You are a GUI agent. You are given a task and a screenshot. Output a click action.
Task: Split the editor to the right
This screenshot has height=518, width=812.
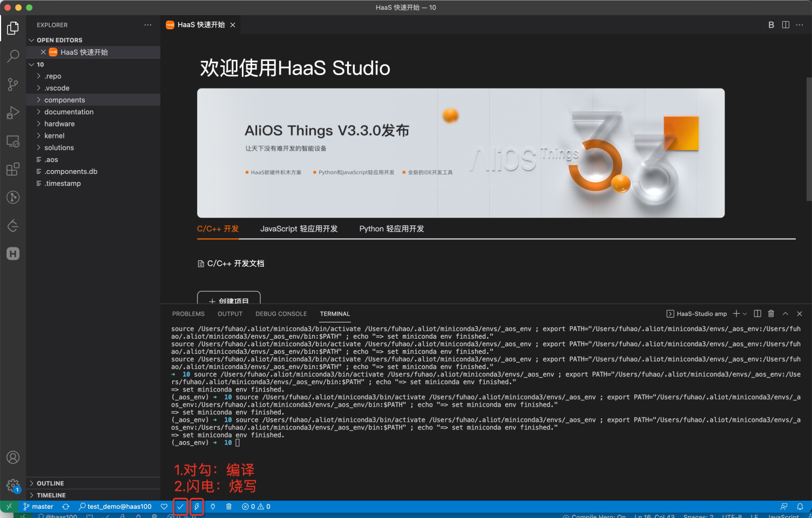[786, 25]
